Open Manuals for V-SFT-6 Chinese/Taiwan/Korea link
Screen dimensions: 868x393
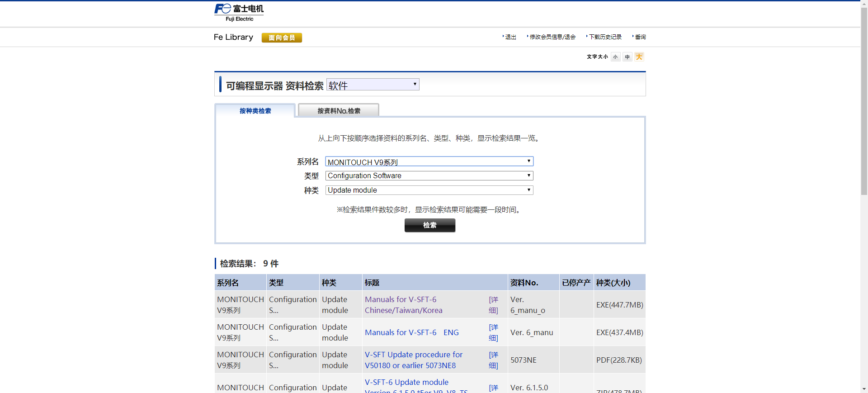click(403, 305)
